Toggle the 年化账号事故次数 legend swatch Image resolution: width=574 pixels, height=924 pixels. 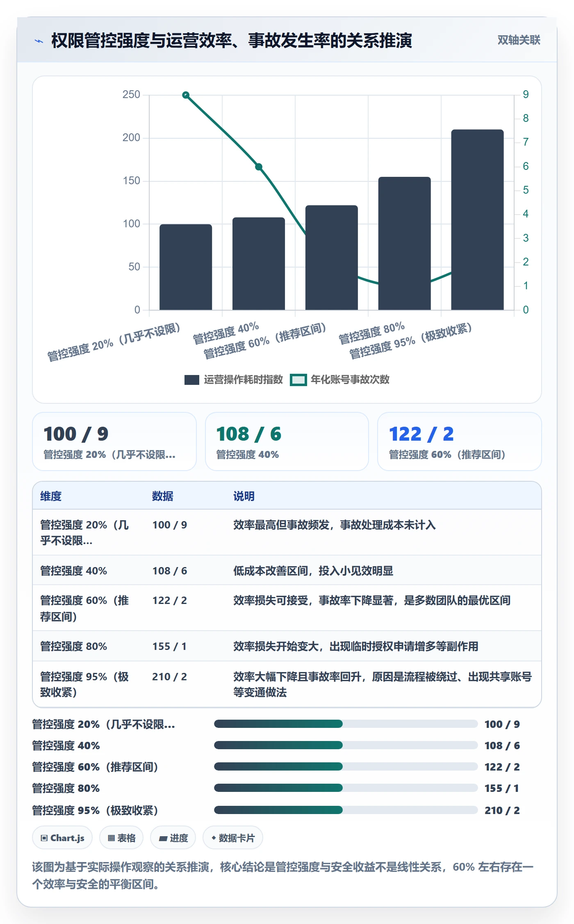tap(298, 380)
